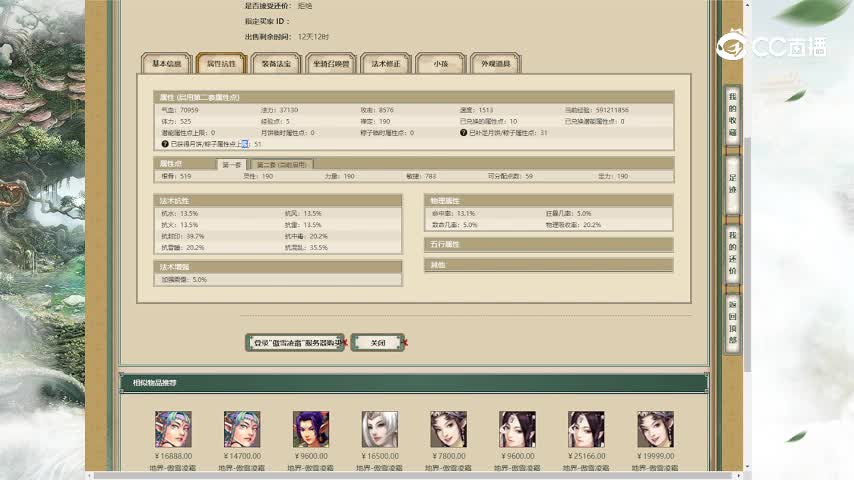Click the scroll-down arrow of vertical scrollbar
The height and width of the screenshot is (480, 854).
point(748,467)
